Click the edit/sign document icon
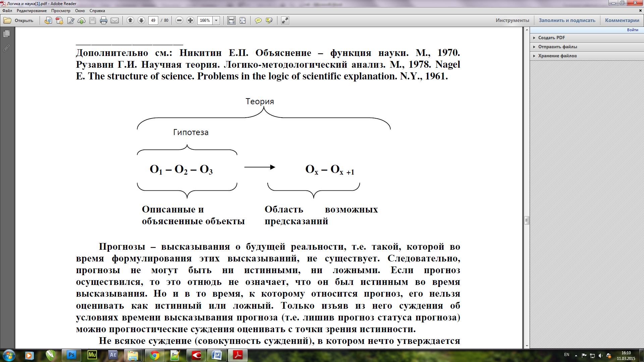This screenshot has width=644, height=362. 70,20
